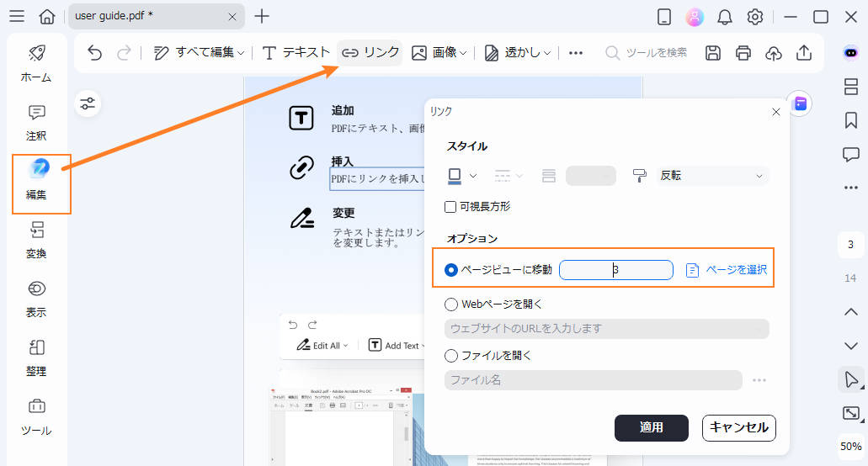Open the user account avatar
The height and width of the screenshot is (466, 868).
(x=695, y=17)
